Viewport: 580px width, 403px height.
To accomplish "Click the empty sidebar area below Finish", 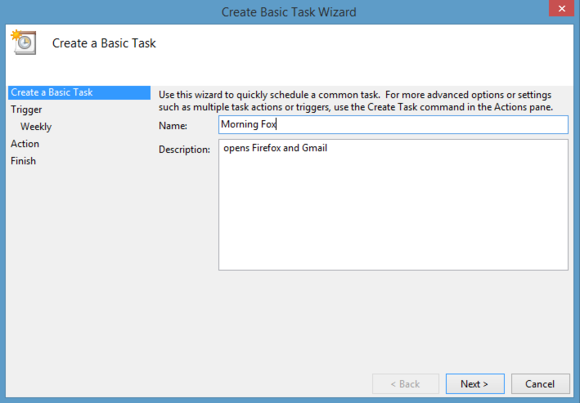I will pos(79,266).
